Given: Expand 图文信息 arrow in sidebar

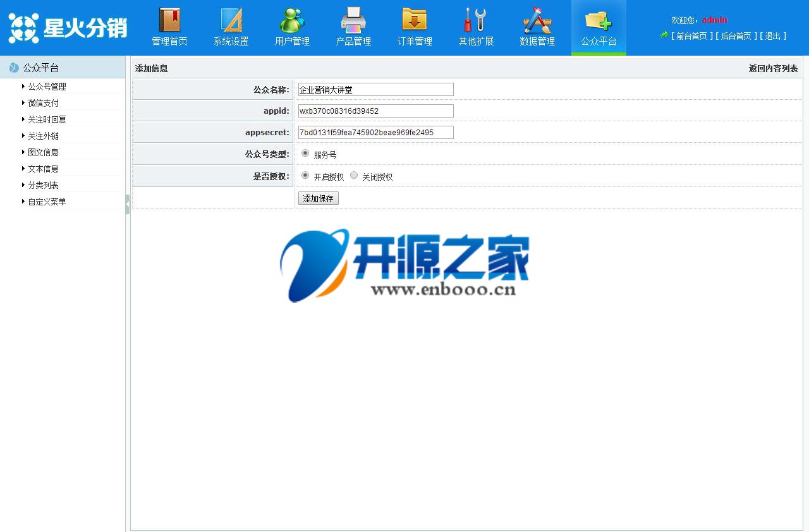Looking at the screenshot, I should (x=23, y=152).
